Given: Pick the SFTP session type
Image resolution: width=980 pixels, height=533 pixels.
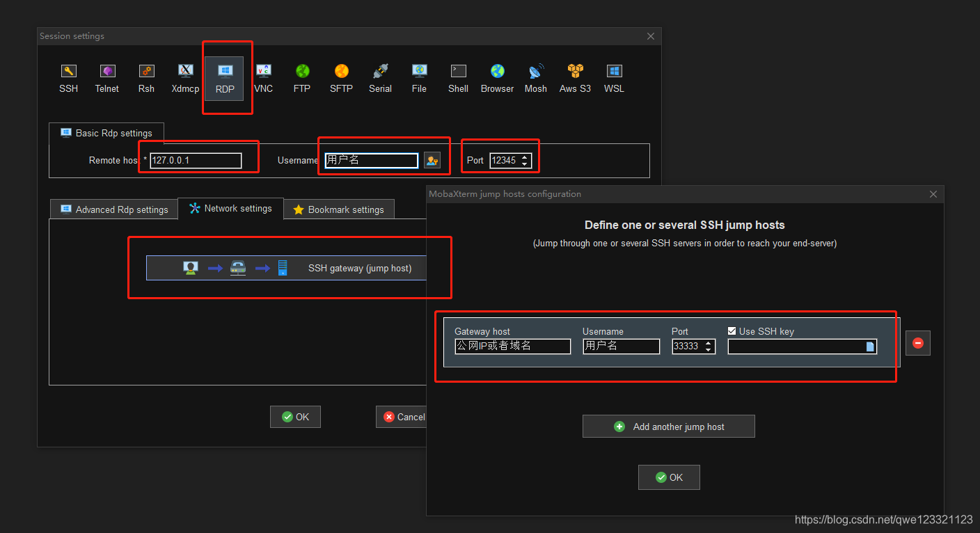Looking at the screenshot, I should pyautogui.click(x=341, y=79).
